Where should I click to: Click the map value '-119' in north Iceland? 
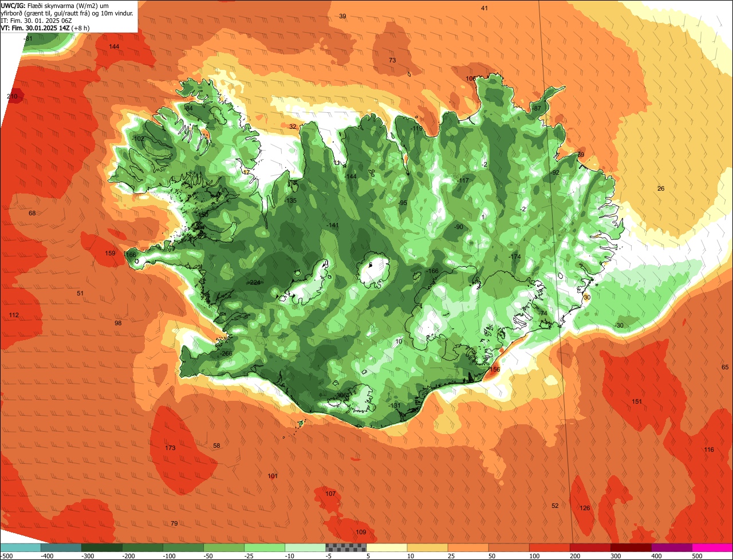tap(416, 129)
